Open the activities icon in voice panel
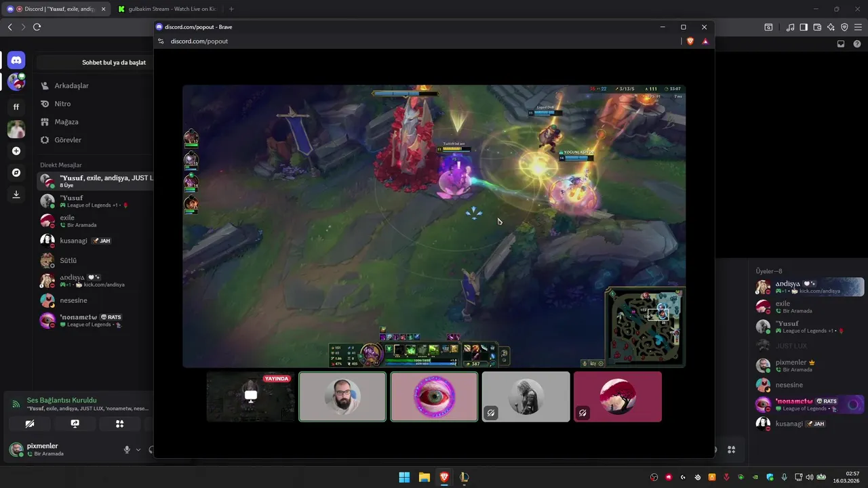This screenshot has height=488, width=868. (119, 424)
